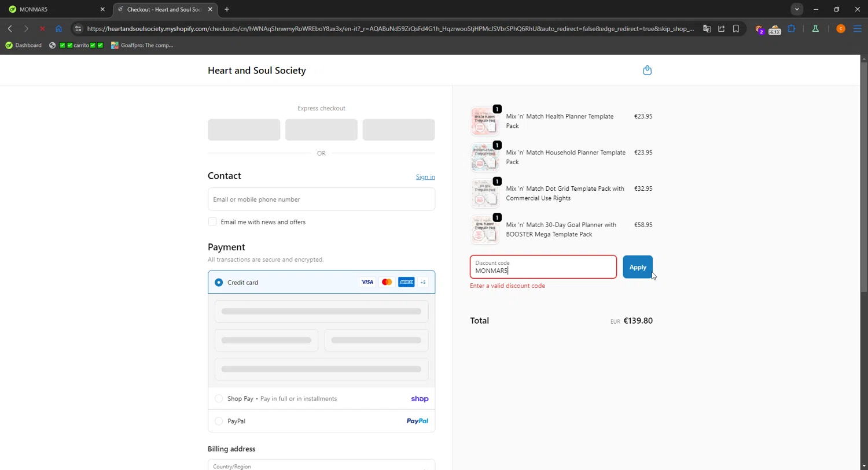Close the MONMAR5 tab

click(102, 9)
